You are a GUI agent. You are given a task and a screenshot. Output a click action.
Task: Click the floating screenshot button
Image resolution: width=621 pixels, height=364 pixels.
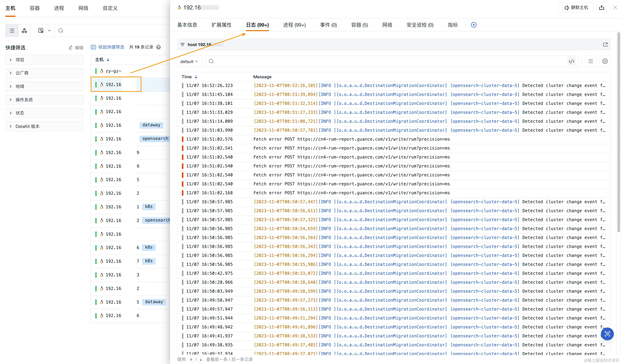point(607,334)
